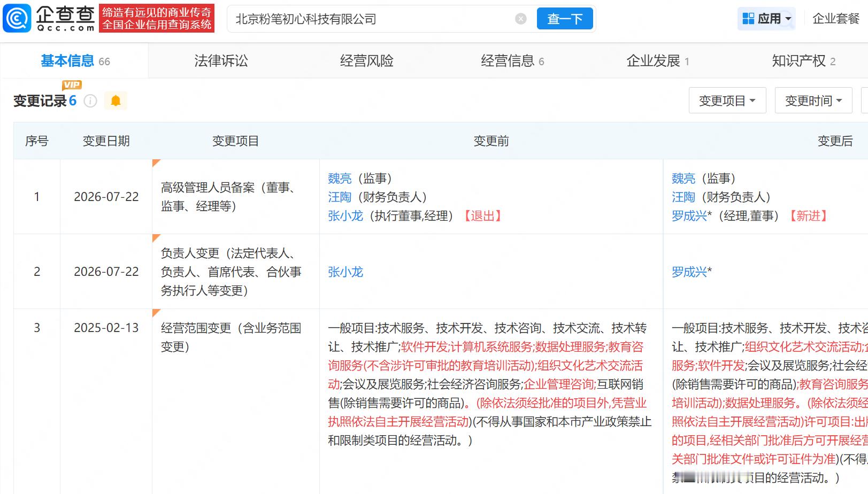Image resolution: width=868 pixels, height=494 pixels.
Task: Switch to the 企业发展 tab
Action: pyautogui.click(x=658, y=61)
